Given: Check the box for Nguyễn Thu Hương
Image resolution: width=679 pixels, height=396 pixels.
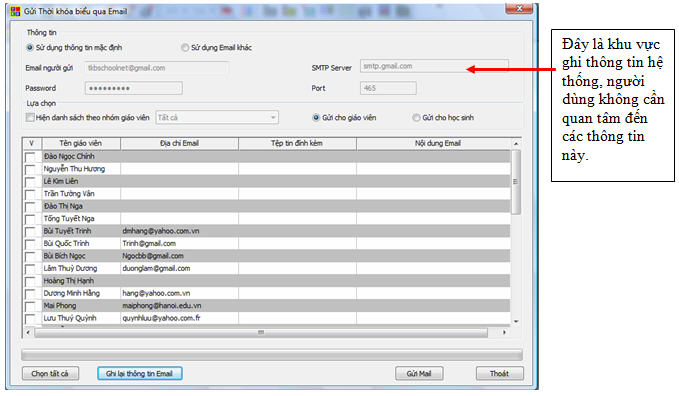Looking at the screenshot, I should 30,169.
